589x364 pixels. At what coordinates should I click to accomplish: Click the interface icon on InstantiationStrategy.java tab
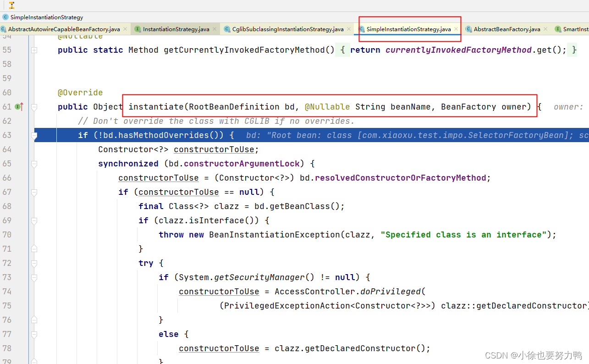(138, 29)
